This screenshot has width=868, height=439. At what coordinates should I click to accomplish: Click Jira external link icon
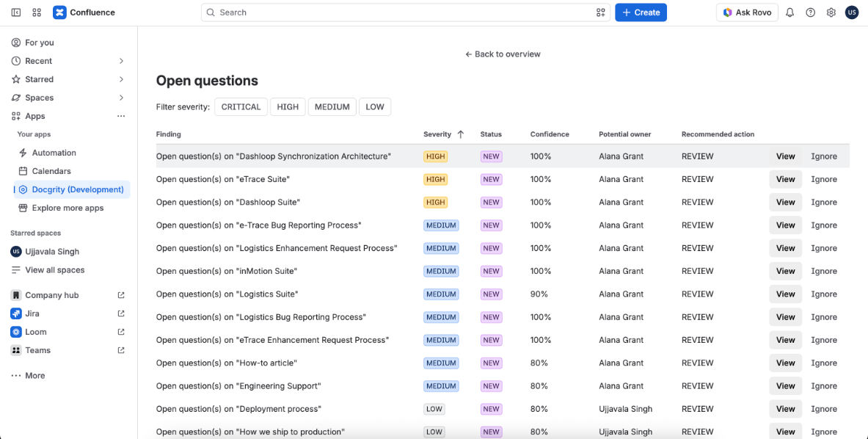(121, 313)
